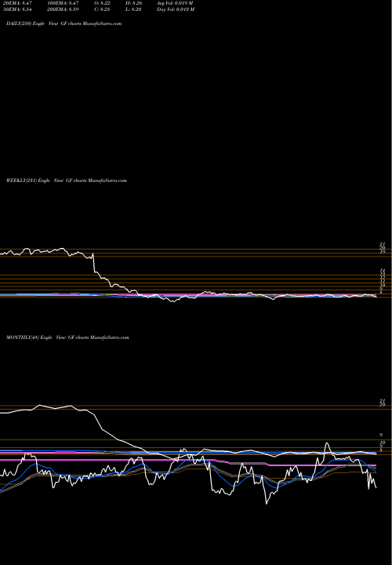Image resolution: width=392 pixels, height=565 pixels.
Task: Click the low price L: 8.20
Action: 134,9
